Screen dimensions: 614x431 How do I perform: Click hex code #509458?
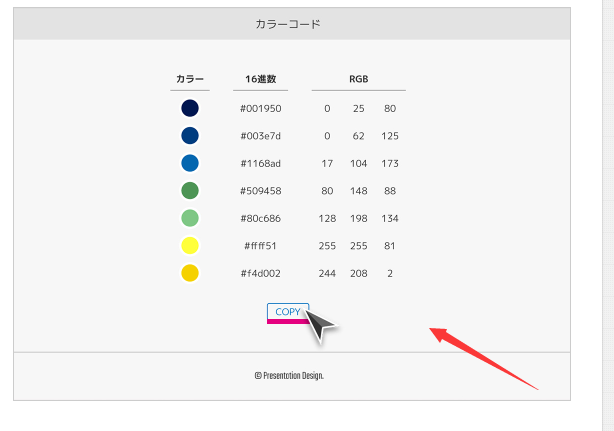(260, 191)
